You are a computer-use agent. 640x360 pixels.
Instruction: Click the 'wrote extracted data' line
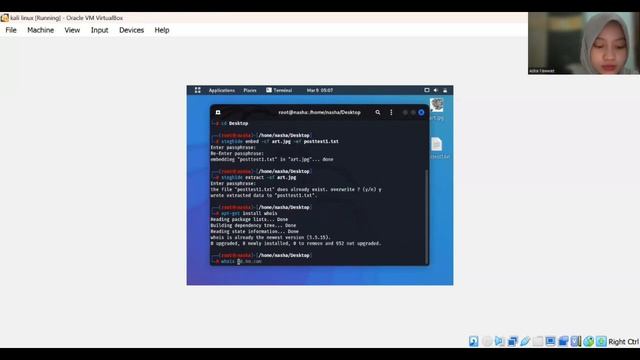(264, 196)
